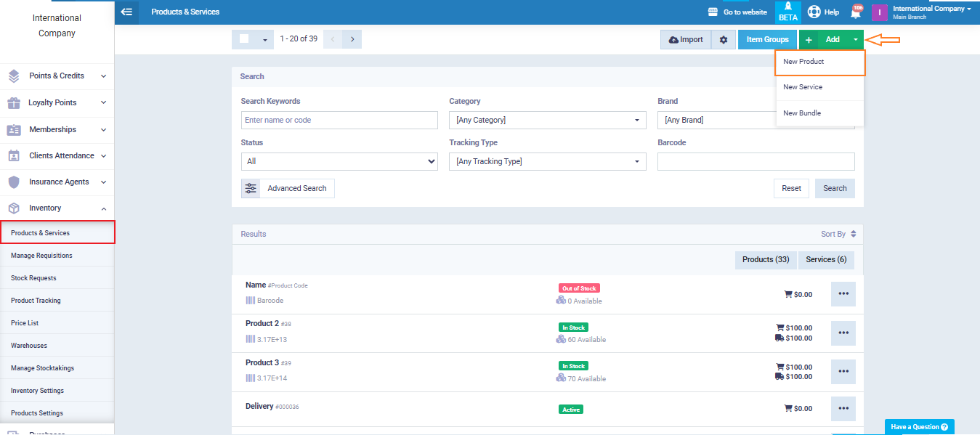Open the notifications bell icon

click(855, 12)
